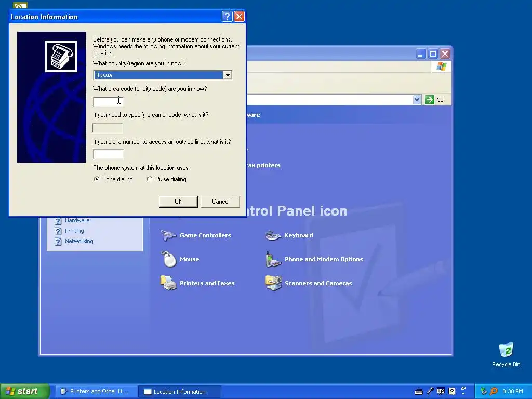Open the Hardware troubleshooter link
Viewport: 532px width, 399px height.
[x=77, y=220]
